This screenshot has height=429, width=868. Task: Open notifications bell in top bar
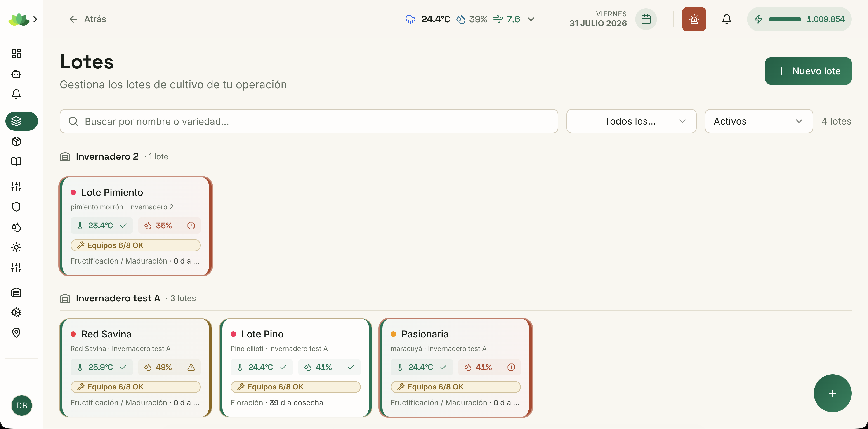(x=726, y=19)
